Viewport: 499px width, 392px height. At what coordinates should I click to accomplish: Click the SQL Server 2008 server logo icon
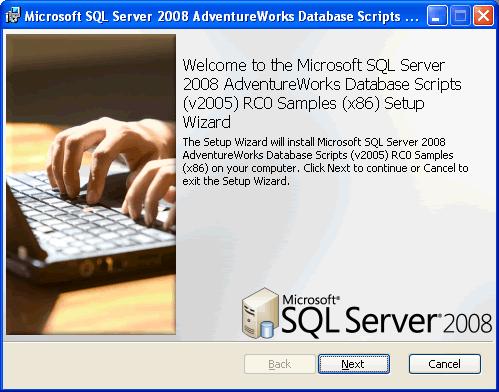260,313
